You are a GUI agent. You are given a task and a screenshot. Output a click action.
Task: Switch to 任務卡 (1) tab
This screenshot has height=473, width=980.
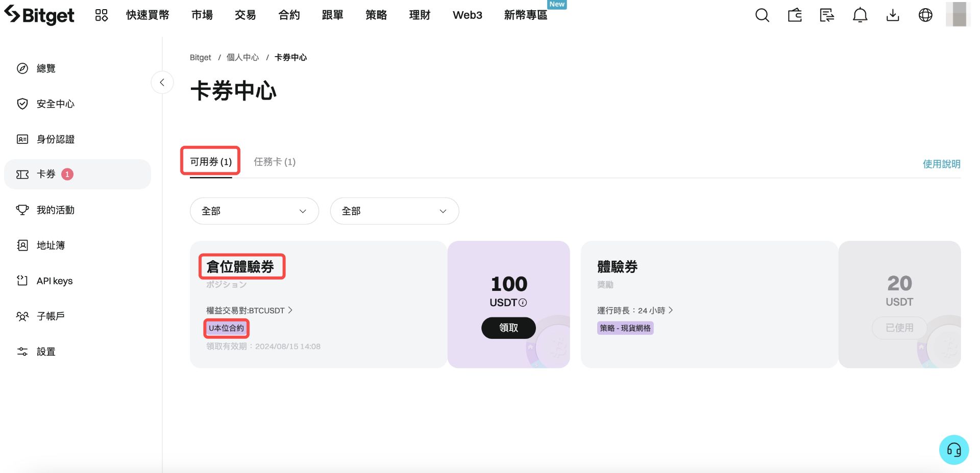coord(275,162)
